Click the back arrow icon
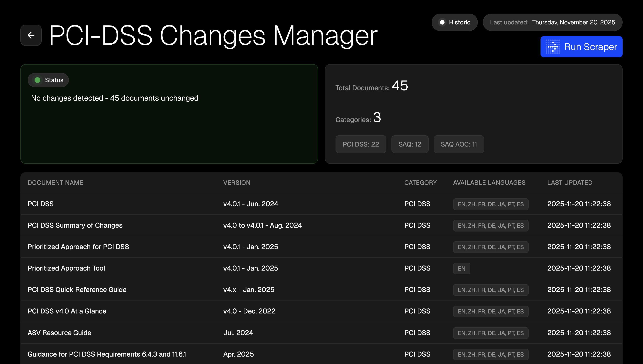The height and width of the screenshot is (364, 643). coord(31,35)
